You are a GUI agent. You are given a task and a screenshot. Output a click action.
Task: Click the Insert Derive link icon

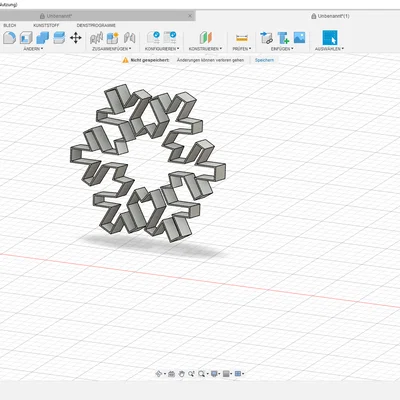click(266, 38)
